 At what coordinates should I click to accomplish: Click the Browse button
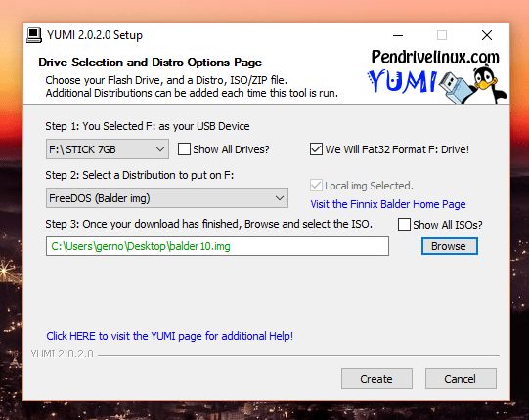(450, 246)
